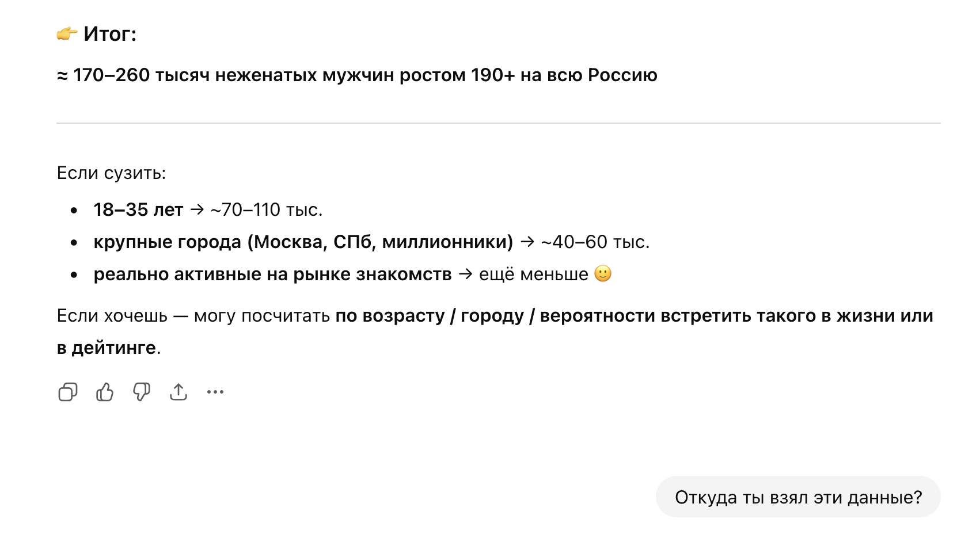980x534 pixels.
Task: Click the 'ещё меньше' text
Action: 533,274
